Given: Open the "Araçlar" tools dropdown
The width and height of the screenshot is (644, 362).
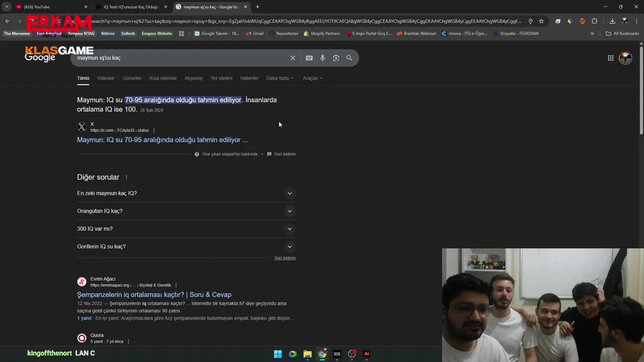Looking at the screenshot, I should 312,78.
